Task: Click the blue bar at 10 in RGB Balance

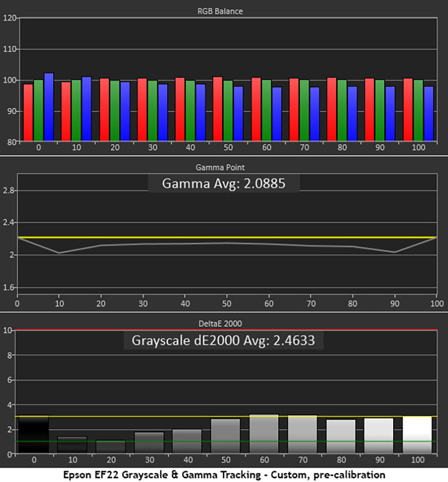Action: 87,109
